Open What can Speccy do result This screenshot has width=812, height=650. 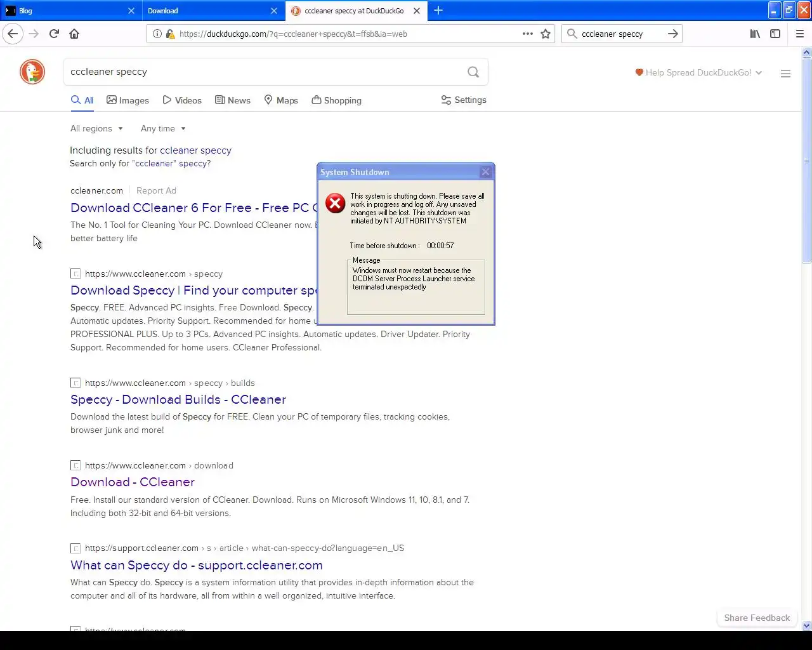(197, 565)
